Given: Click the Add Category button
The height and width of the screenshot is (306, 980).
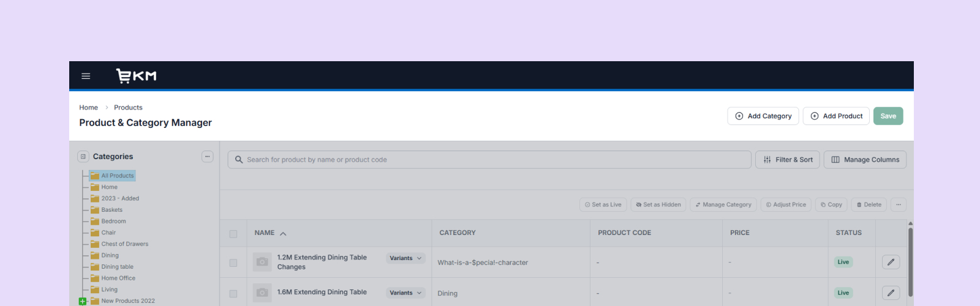Looking at the screenshot, I should click(x=763, y=116).
